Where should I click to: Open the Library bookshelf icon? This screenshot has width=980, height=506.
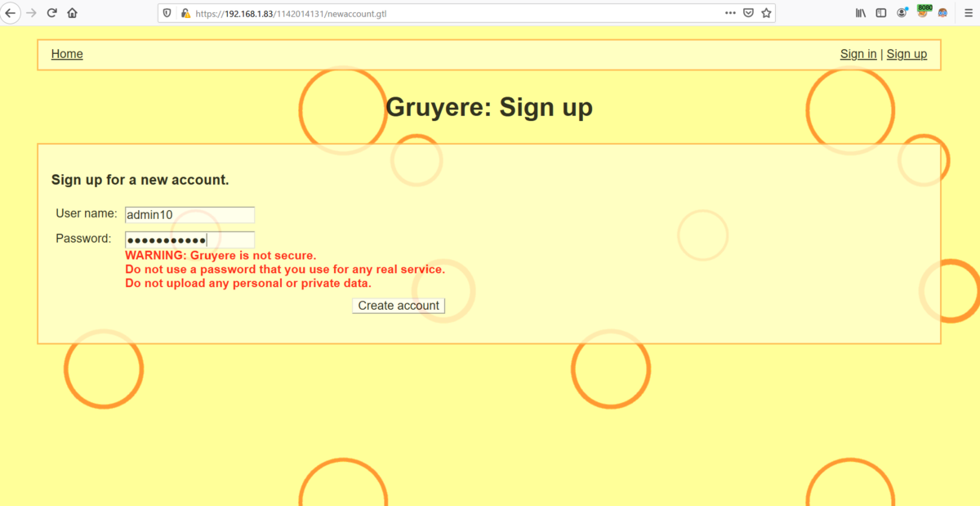pyautogui.click(x=861, y=13)
